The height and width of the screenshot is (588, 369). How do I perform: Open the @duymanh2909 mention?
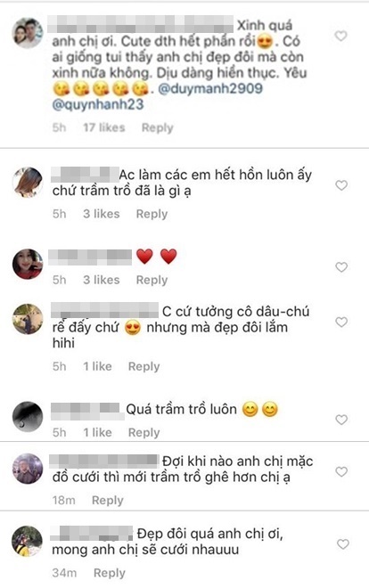coord(210,89)
